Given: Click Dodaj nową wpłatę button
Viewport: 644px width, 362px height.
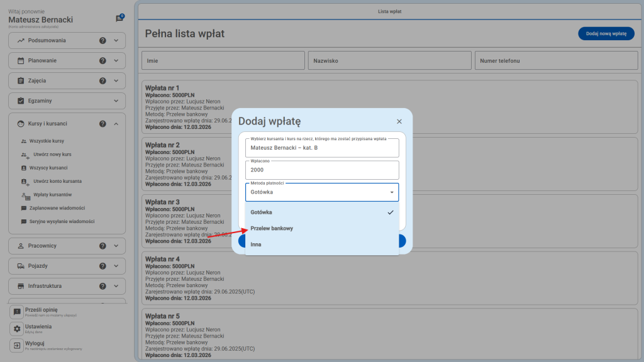Looking at the screenshot, I should point(606,34).
